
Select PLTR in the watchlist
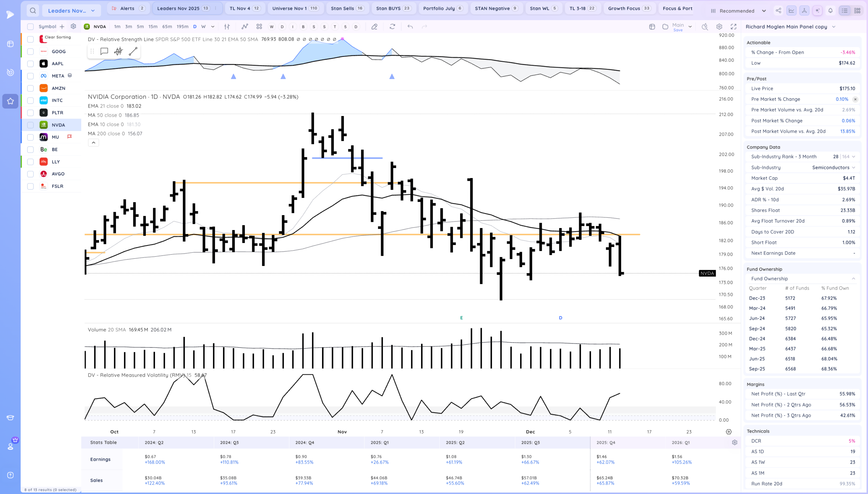click(57, 113)
